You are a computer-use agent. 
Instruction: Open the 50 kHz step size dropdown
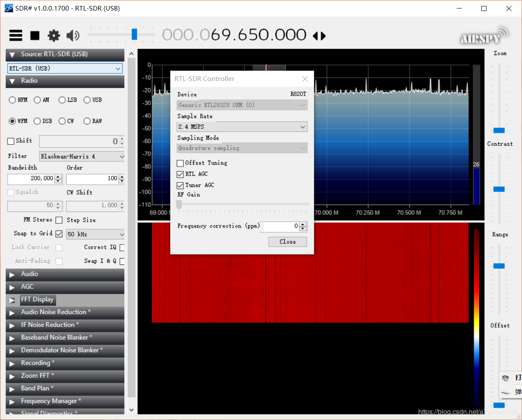[x=95, y=234]
